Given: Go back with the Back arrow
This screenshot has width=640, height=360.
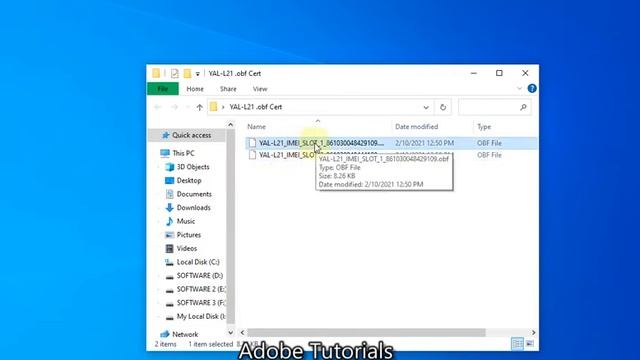Looking at the screenshot, I should 158,107.
